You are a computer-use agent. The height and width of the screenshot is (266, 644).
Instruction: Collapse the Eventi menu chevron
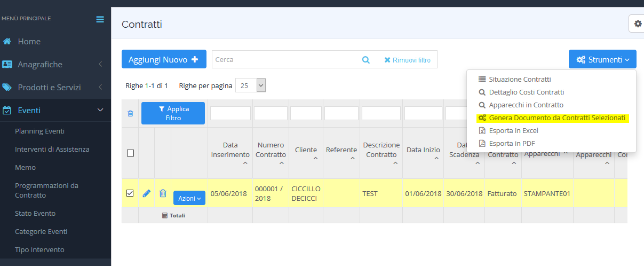[100, 111]
